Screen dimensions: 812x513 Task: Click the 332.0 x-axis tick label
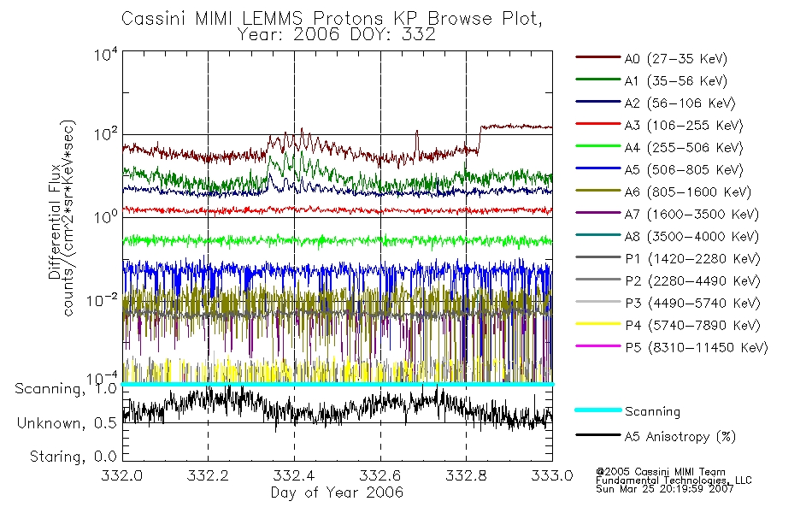[x=121, y=475]
